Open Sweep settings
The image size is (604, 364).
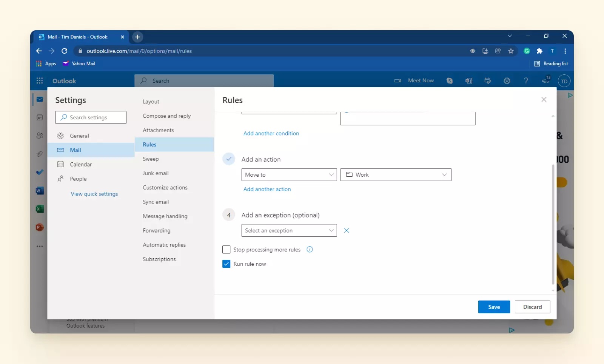(174, 159)
